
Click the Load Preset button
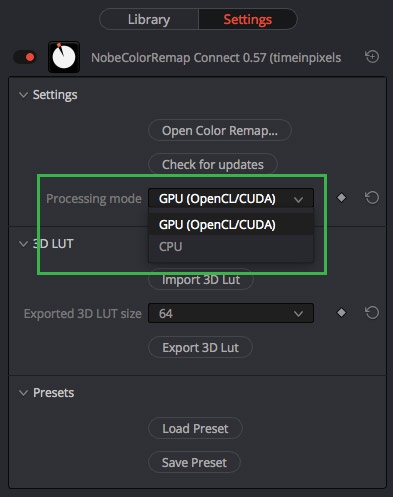click(x=195, y=428)
